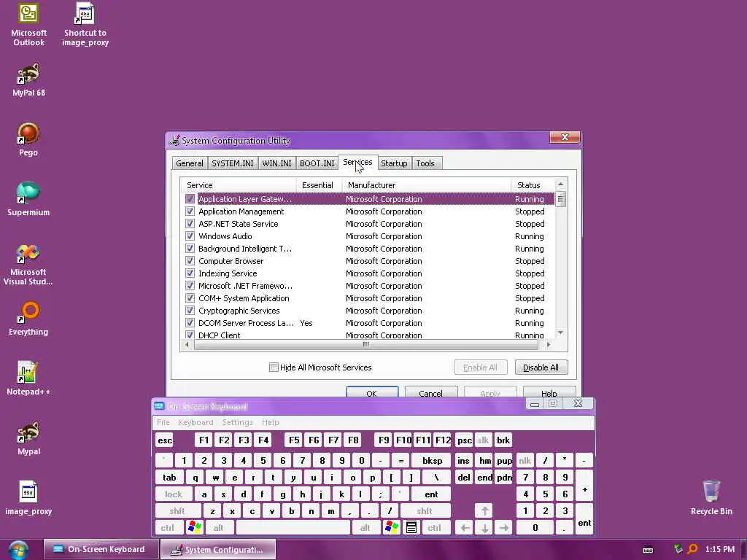747x560 pixels.
Task: Click the Help button in System Configuration
Action: coord(549,393)
